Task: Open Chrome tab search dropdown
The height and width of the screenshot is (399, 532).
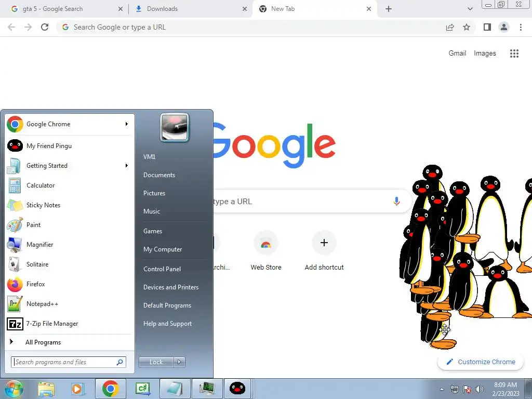Action: coord(470,9)
